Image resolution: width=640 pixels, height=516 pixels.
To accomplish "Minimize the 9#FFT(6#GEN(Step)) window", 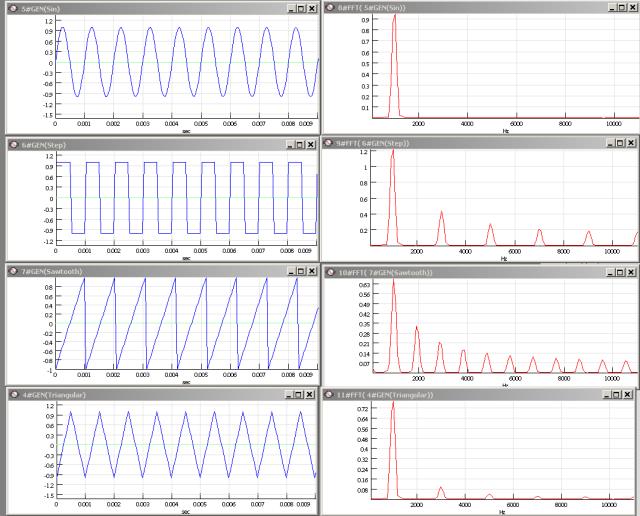I will [611, 143].
